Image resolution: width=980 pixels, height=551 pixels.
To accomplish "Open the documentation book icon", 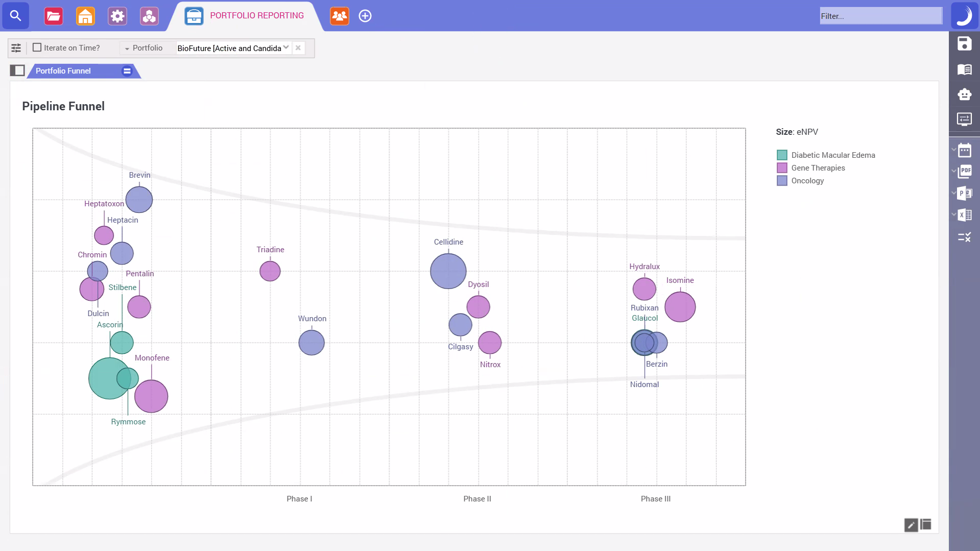I will click(965, 69).
